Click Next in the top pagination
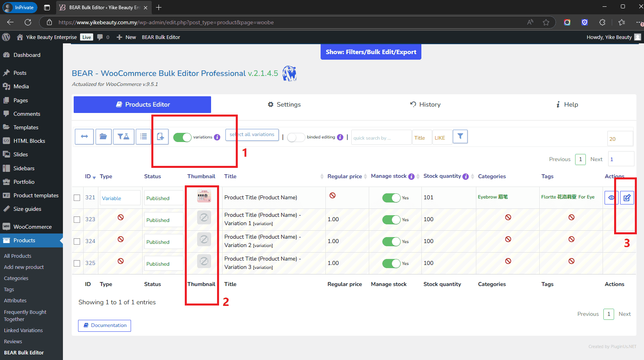This screenshot has width=644, height=360. pyautogui.click(x=596, y=159)
